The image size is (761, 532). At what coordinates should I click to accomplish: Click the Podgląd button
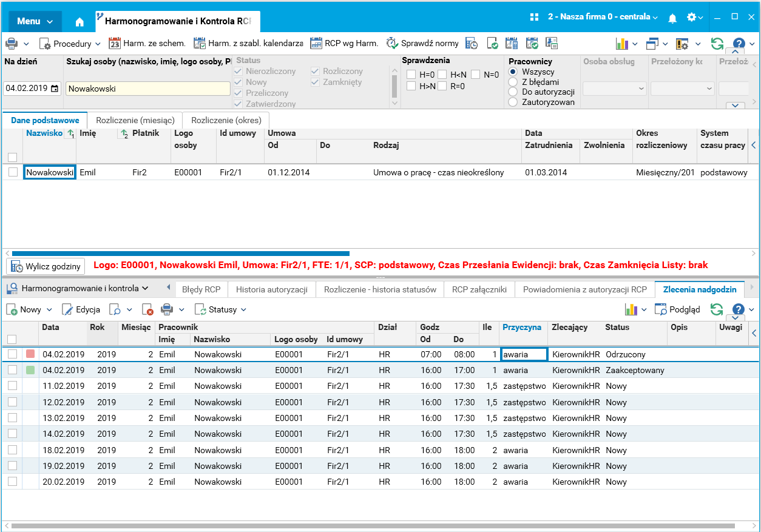(677, 310)
